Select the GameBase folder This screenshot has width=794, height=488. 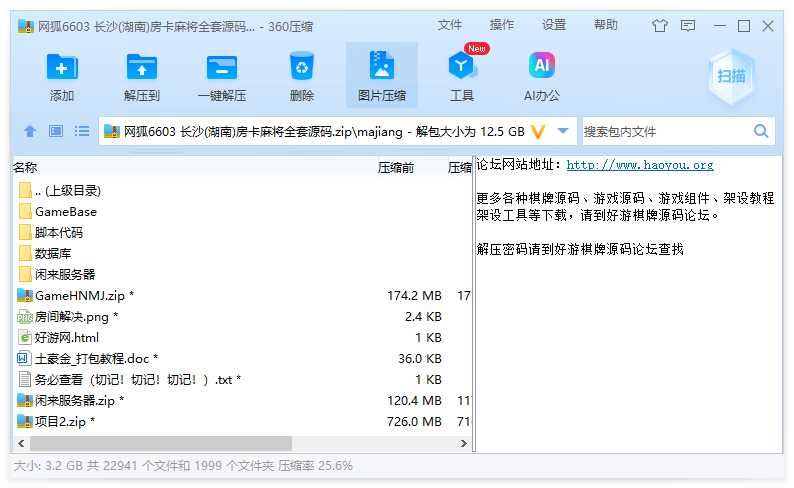pyautogui.click(x=242, y=212)
